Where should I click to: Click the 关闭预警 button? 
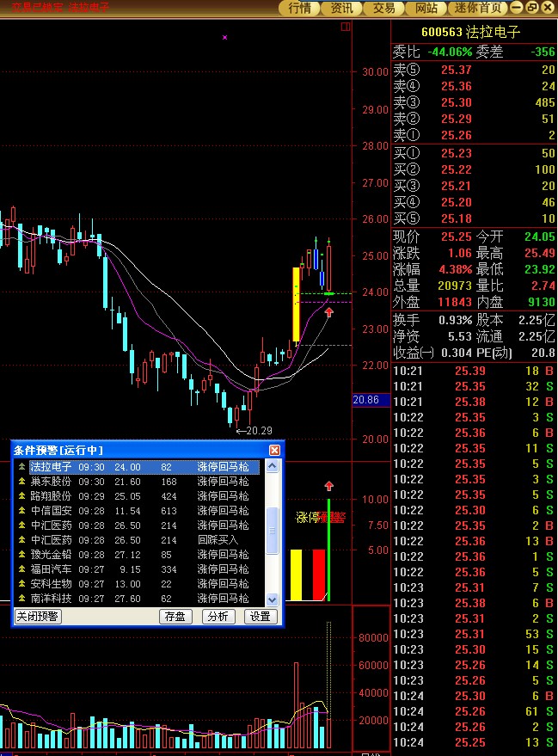coord(38,616)
